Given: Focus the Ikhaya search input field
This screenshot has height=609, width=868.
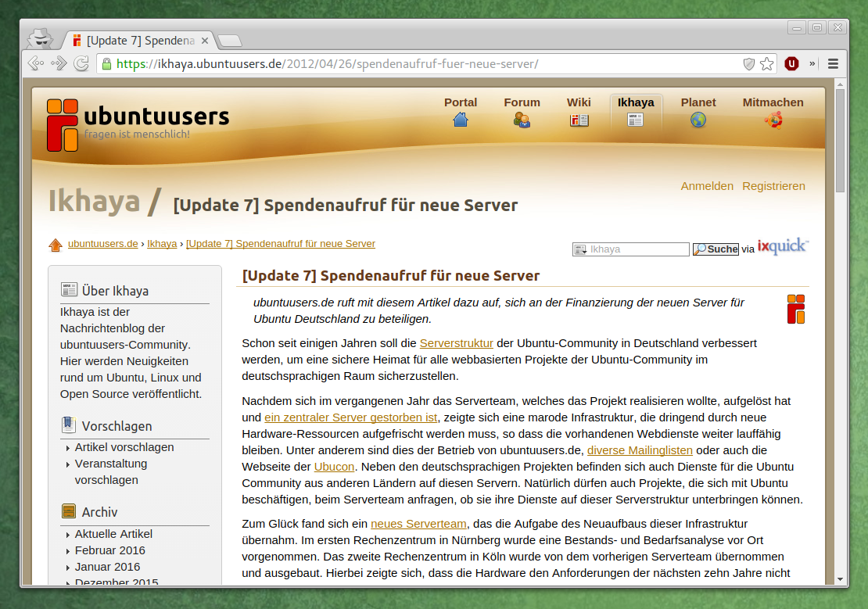Looking at the screenshot, I should click(x=630, y=249).
